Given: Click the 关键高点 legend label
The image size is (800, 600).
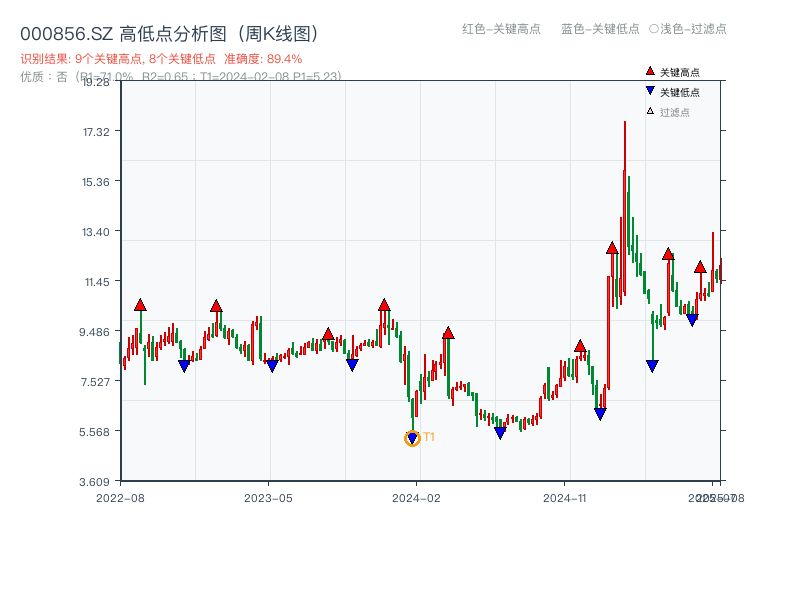Looking at the screenshot, I should click(x=680, y=72).
